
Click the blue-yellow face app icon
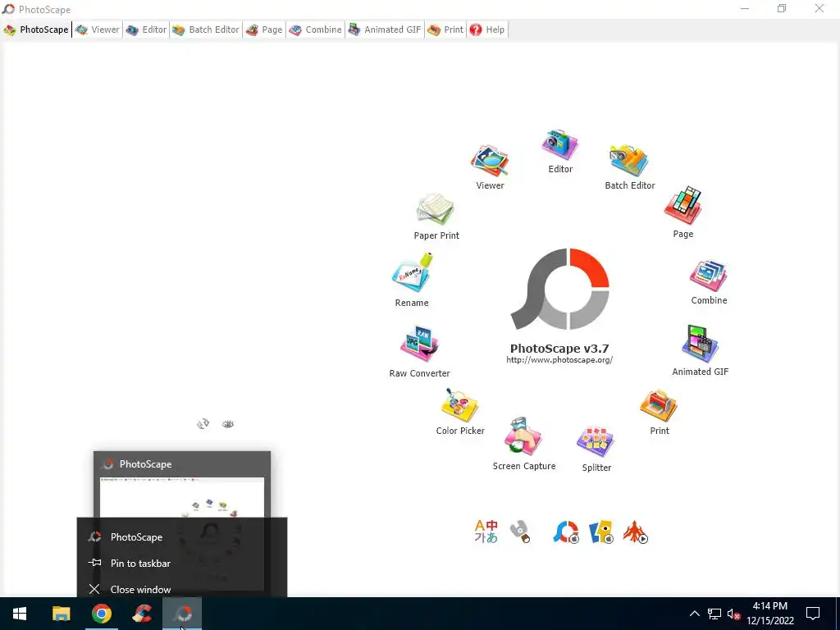(x=600, y=532)
